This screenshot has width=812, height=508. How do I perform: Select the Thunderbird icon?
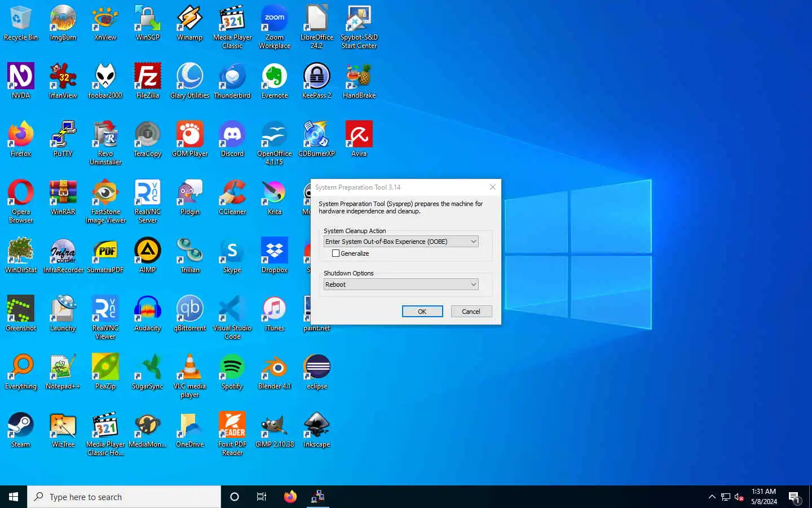232,82
